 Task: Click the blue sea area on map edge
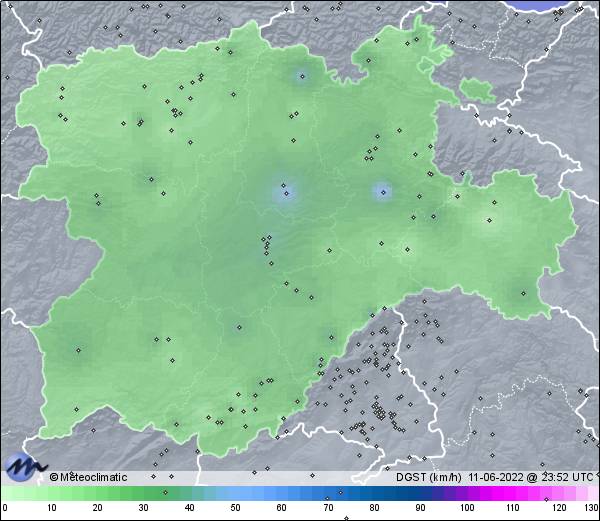[x=539, y=5]
